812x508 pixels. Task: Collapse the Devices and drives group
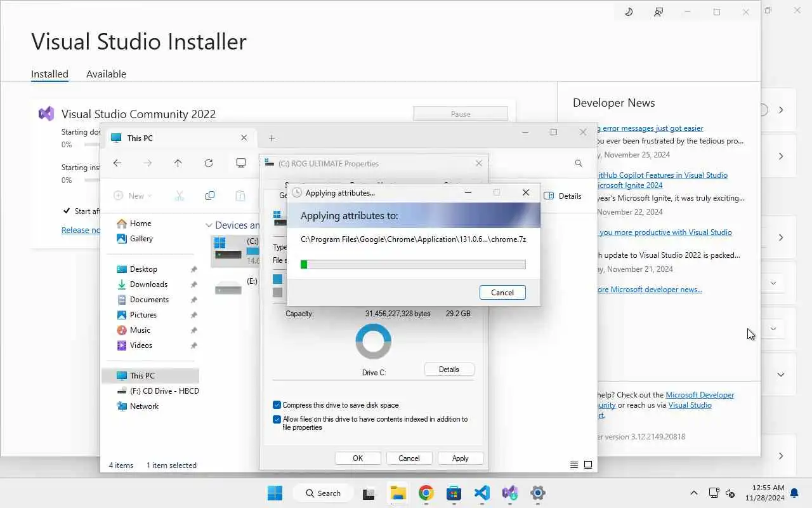(x=209, y=225)
